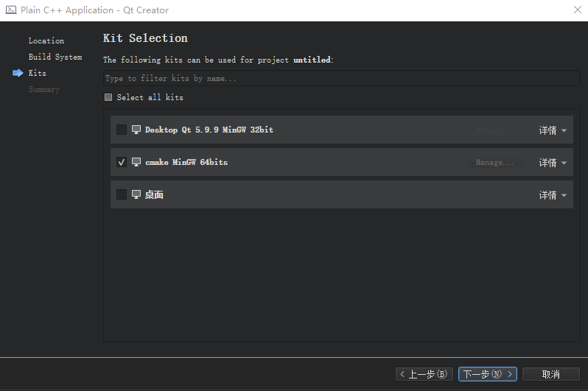Image resolution: width=588 pixels, height=391 pixels.
Task: Enable the Select all kits checkbox
Action: tap(108, 97)
